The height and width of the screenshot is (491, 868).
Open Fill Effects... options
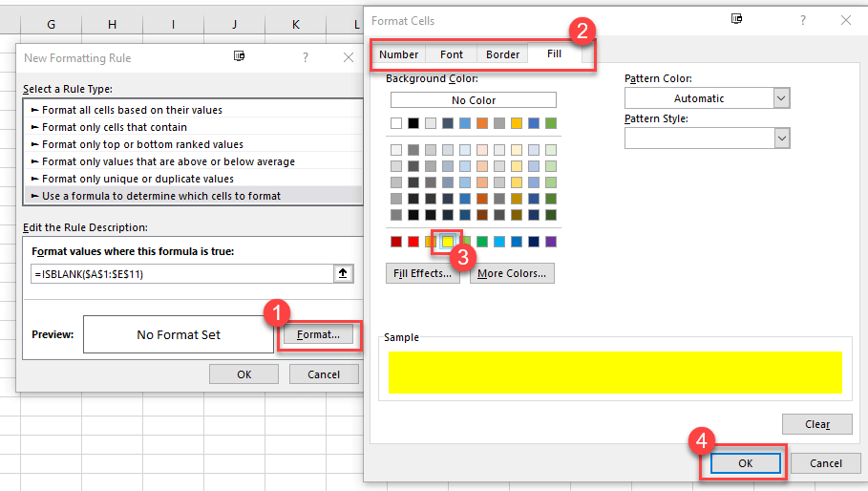point(423,274)
